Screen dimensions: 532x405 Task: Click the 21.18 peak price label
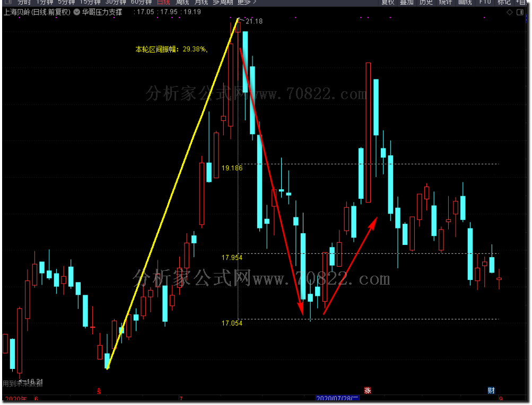tap(254, 21)
